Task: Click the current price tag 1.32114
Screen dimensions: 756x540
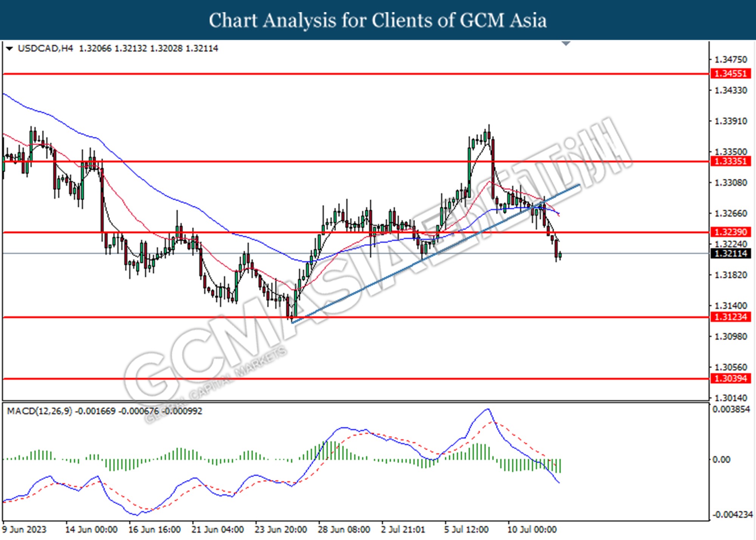Action: [730, 253]
